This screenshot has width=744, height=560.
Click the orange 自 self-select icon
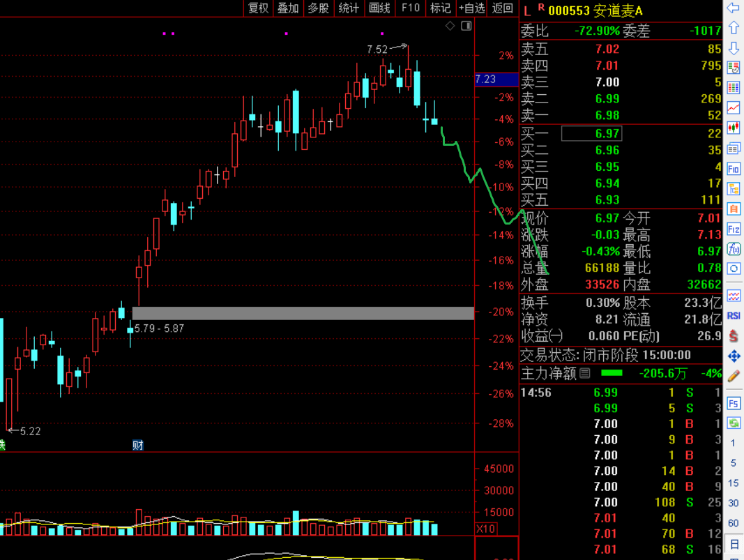click(x=734, y=209)
